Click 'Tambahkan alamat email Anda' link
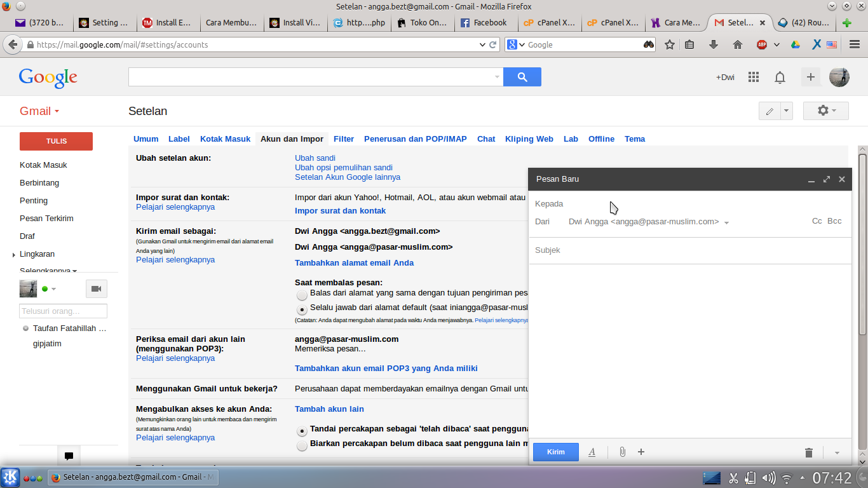This screenshot has height=488, width=868. 354,263
